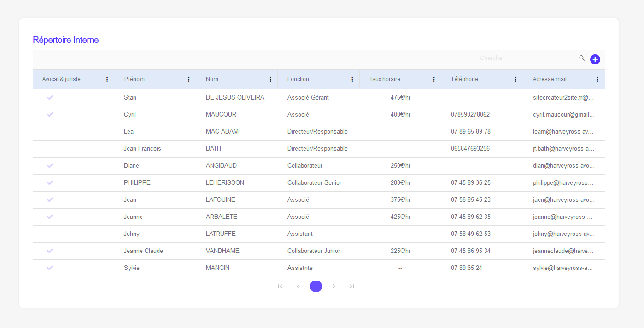The image size is (644, 328).
Task: Click the MANGIN name cell
Action: (217, 268)
